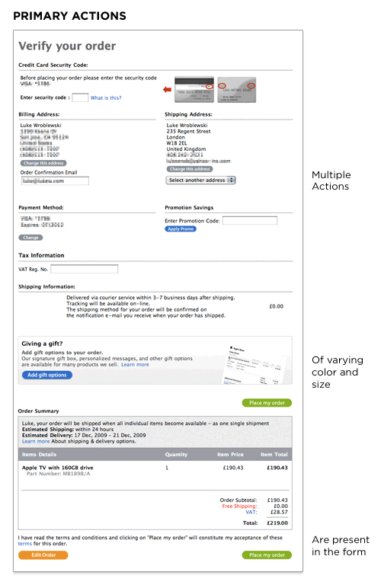This screenshot has width=381, height=588.
Task: Apply Promo code button
Action: [x=181, y=228]
